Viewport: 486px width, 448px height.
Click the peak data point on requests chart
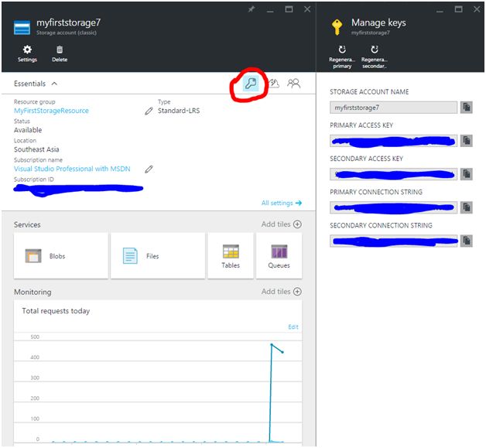point(272,344)
